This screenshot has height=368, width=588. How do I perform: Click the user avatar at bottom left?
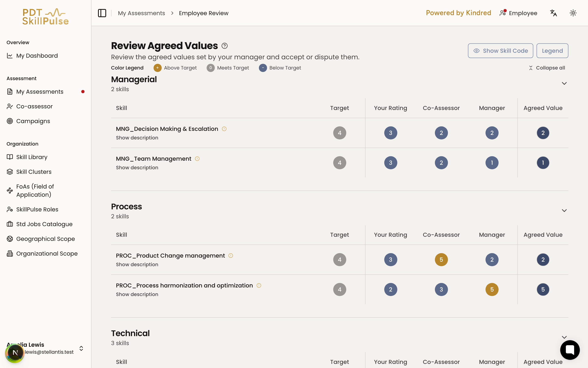(15, 353)
